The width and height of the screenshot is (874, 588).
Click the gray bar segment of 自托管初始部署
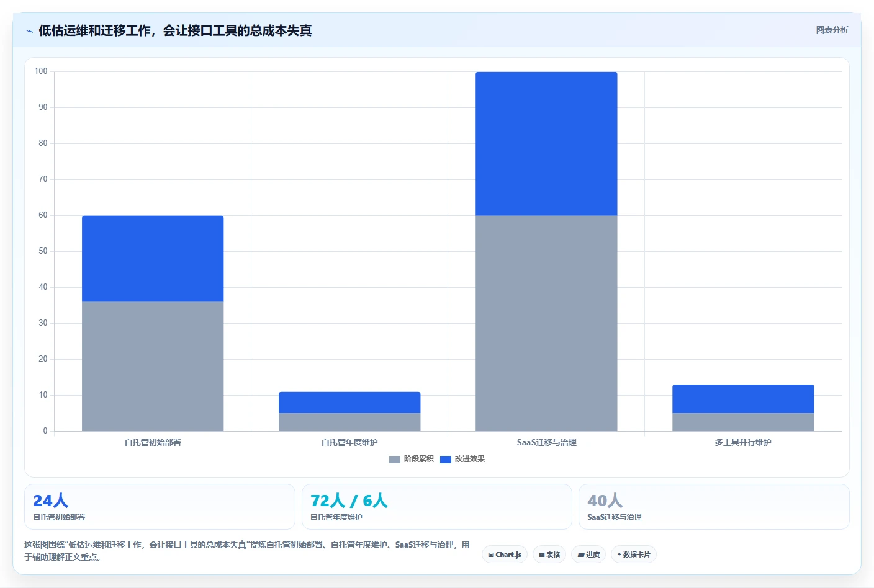[153, 366]
